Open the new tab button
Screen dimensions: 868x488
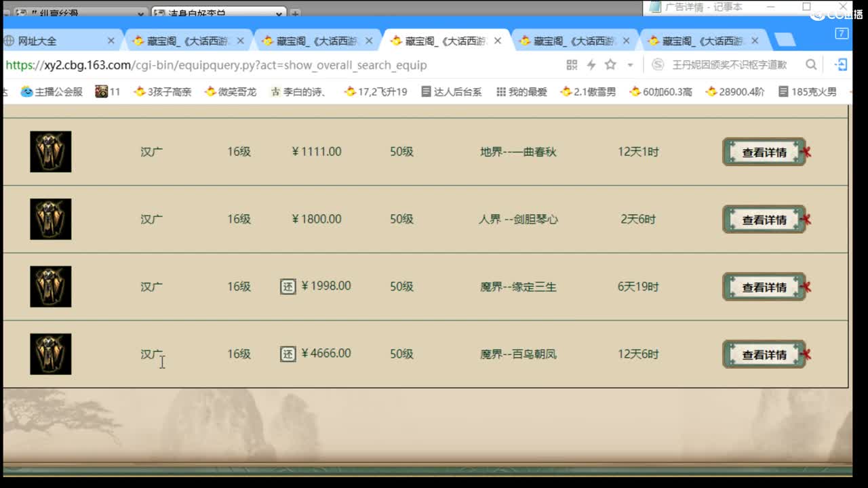pyautogui.click(x=785, y=41)
